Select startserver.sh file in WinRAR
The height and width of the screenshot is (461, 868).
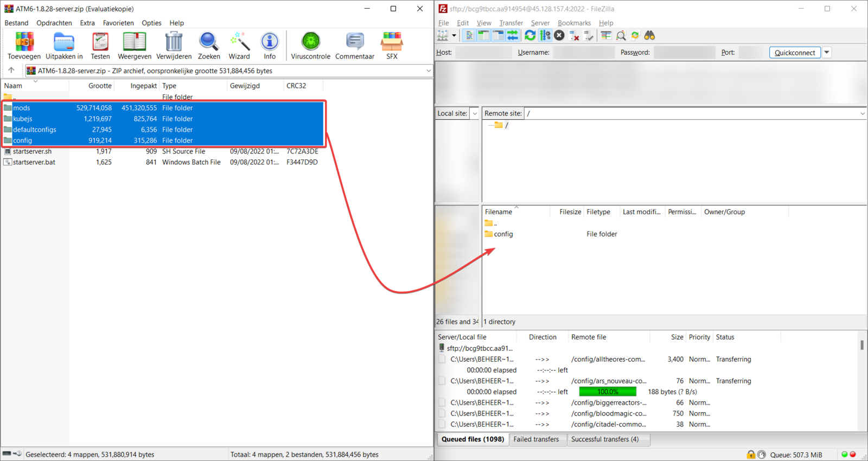[x=163, y=151]
